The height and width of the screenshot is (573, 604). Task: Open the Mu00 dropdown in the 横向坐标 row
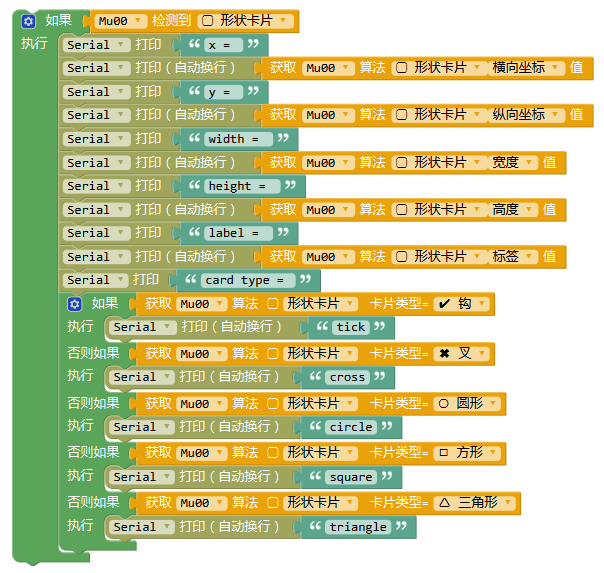pos(328,69)
